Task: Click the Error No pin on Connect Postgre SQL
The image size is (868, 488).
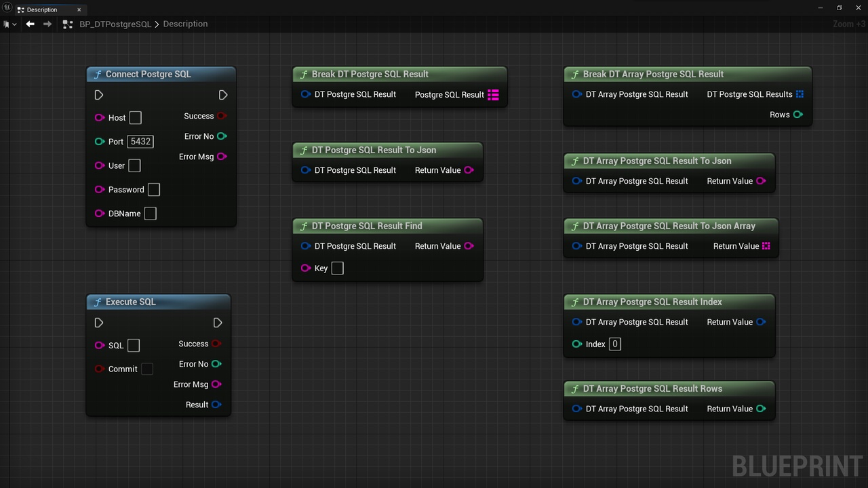Action: (222, 136)
